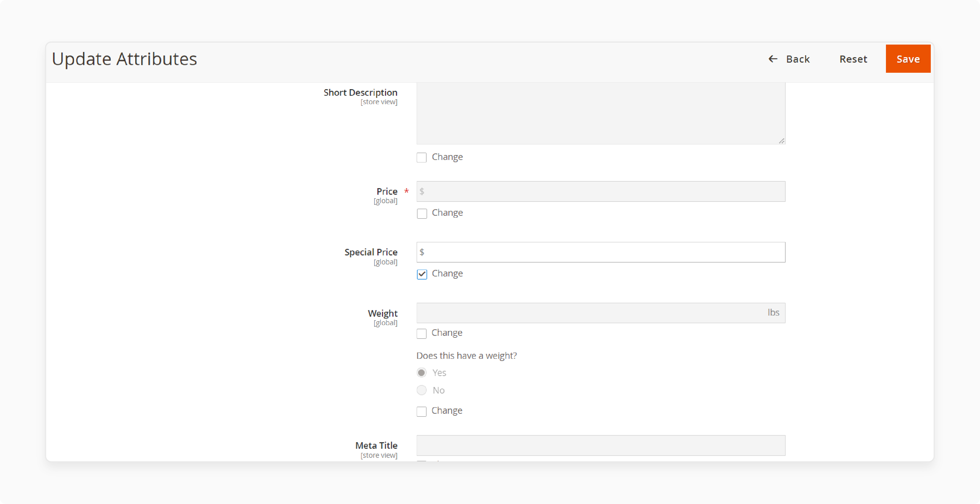Click the 'Does this have a weight?' text

466,356
